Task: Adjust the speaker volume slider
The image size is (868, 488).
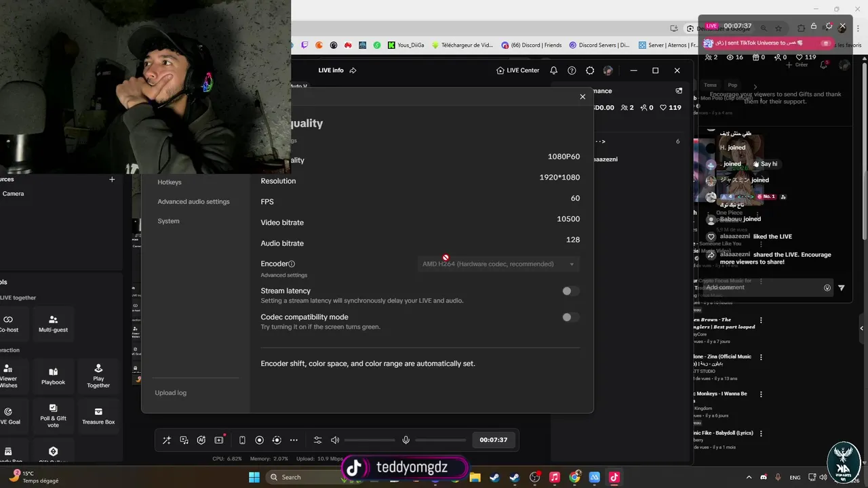Action: click(370, 440)
